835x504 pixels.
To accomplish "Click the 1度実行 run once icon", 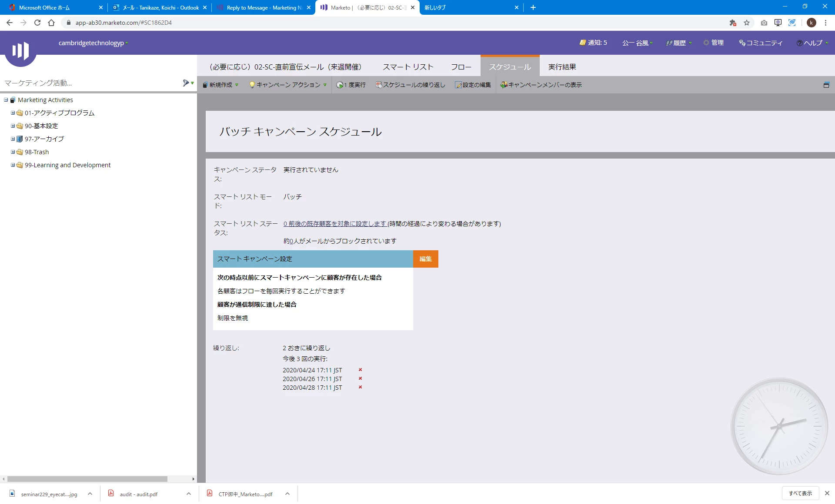I will [340, 85].
